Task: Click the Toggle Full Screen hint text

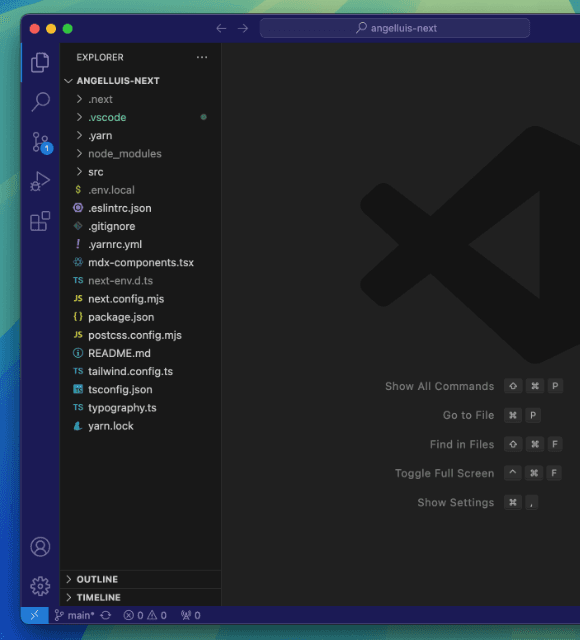Action: pos(444,473)
